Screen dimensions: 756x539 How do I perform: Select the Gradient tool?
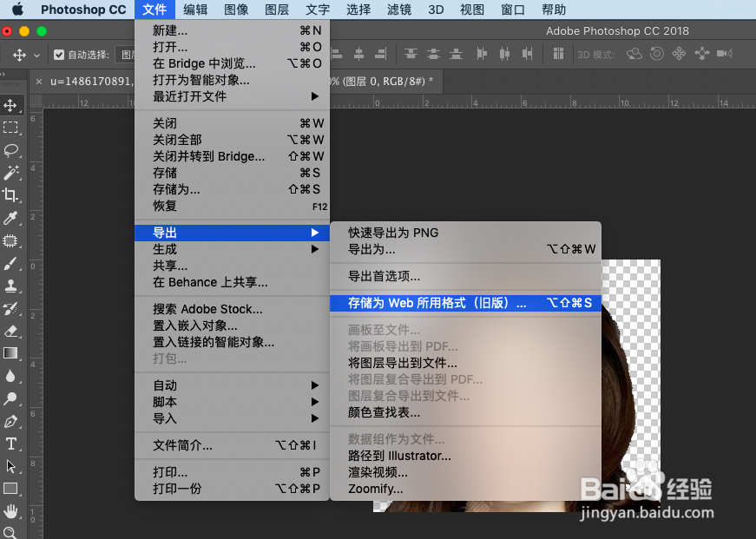click(12, 353)
